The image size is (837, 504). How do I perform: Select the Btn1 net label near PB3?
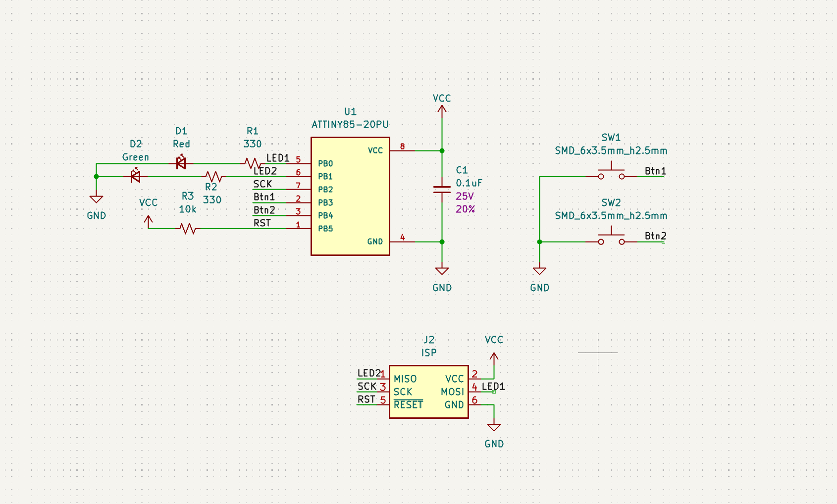pos(264,197)
